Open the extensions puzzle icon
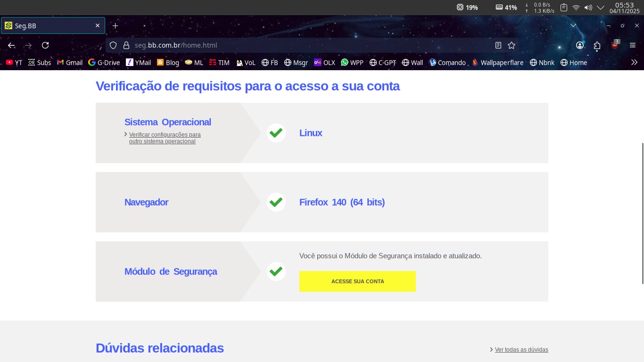The height and width of the screenshot is (362, 644). [597, 45]
